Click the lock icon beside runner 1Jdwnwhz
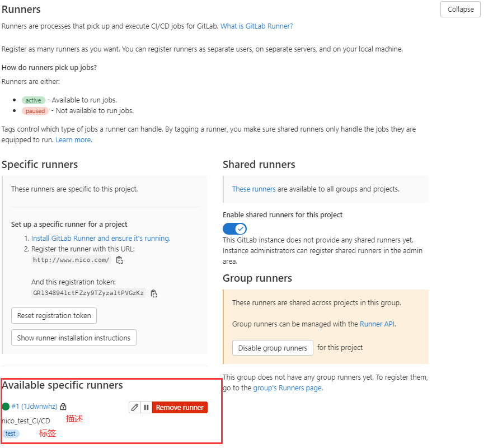This screenshot has width=493, height=448. click(x=63, y=407)
